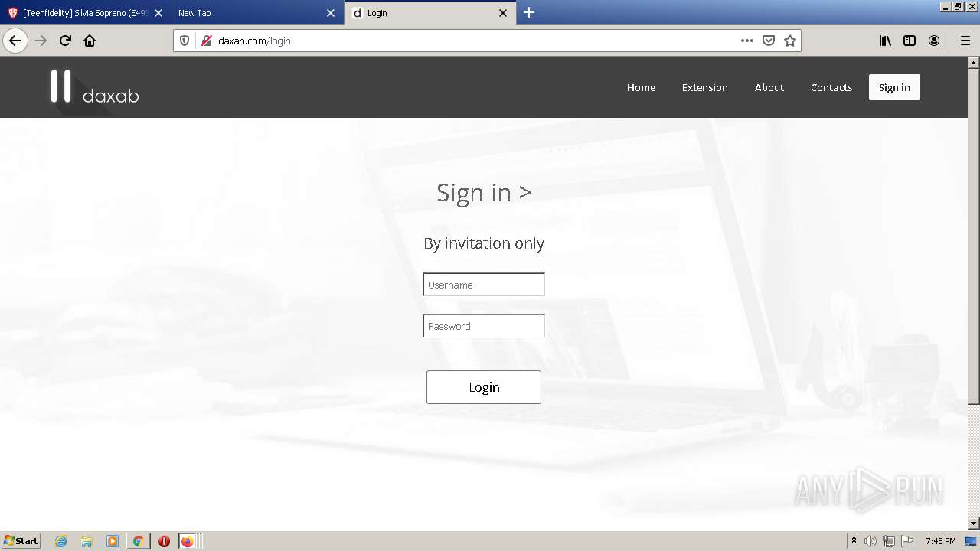Open volume control in system tray

pyautogui.click(x=871, y=541)
